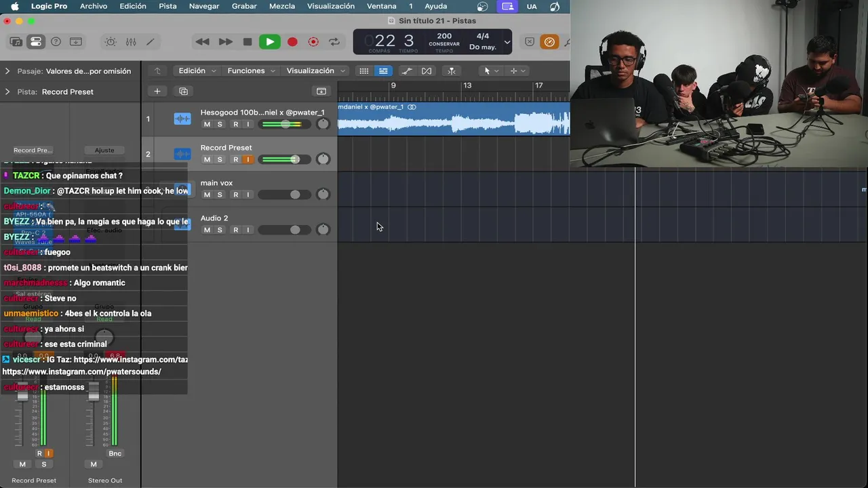Solo the Audio 2 track
The width and height of the screenshot is (868, 488).
[220, 230]
